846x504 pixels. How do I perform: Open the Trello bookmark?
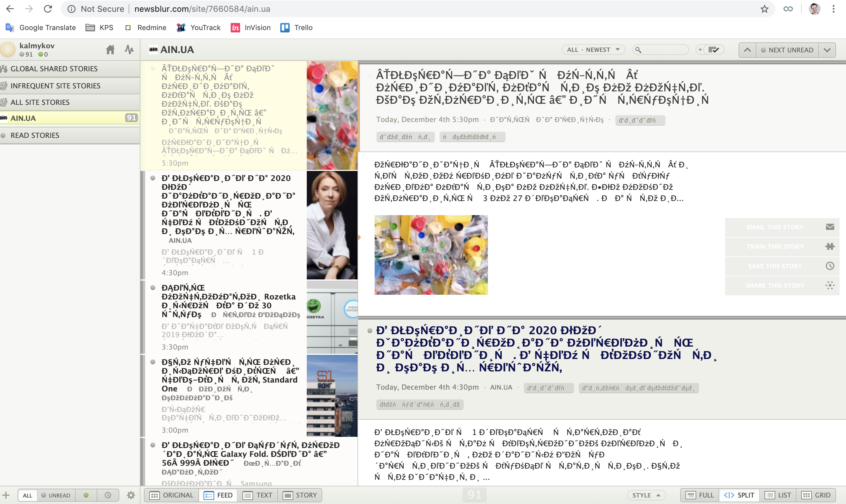pos(296,27)
